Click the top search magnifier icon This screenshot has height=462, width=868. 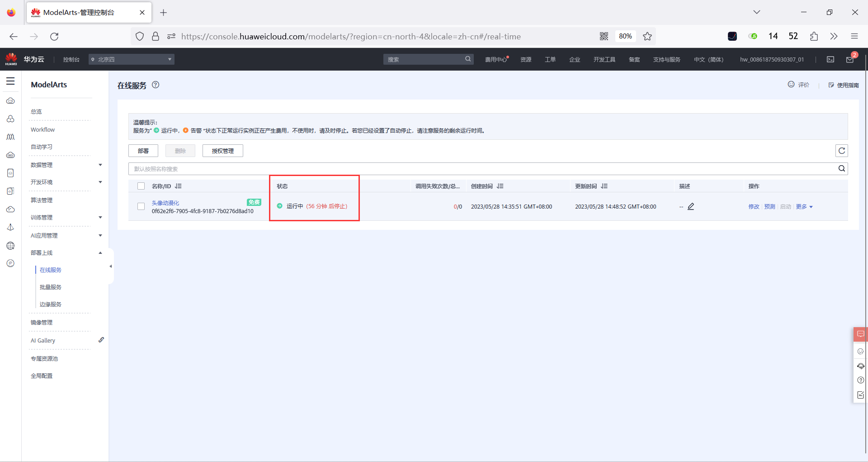click(x=468, y=59)
